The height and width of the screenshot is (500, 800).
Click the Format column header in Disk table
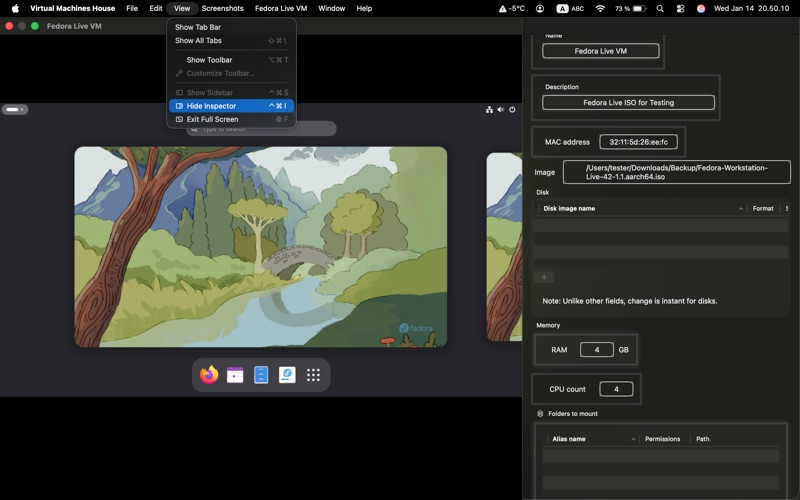(763, 208)
